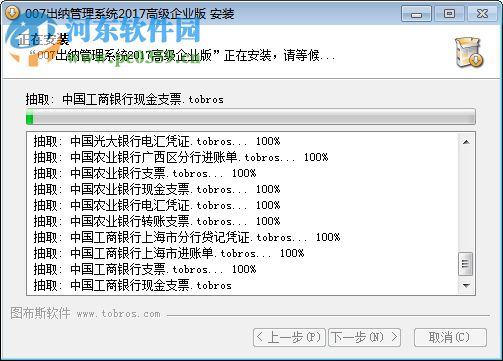
Task: Click the installation progress bar
Action: tap(251, 117)
